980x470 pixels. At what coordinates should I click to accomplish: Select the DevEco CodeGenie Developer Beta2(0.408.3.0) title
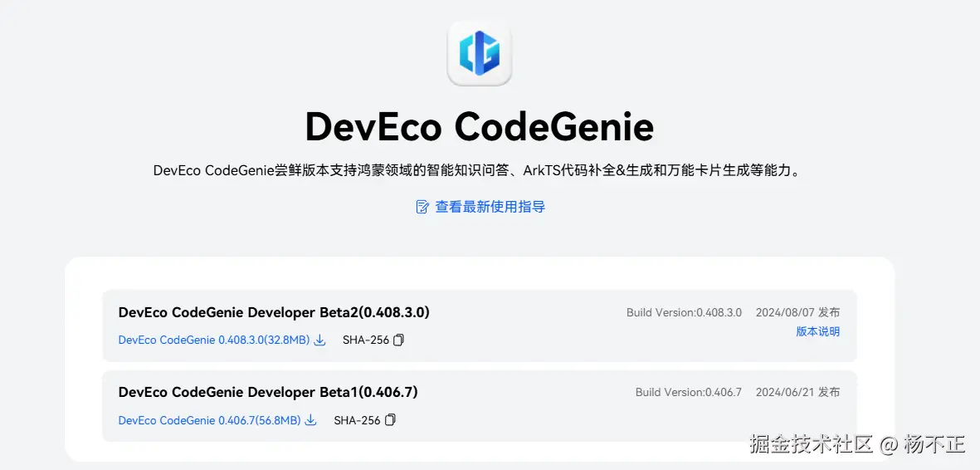coord(274,312)
